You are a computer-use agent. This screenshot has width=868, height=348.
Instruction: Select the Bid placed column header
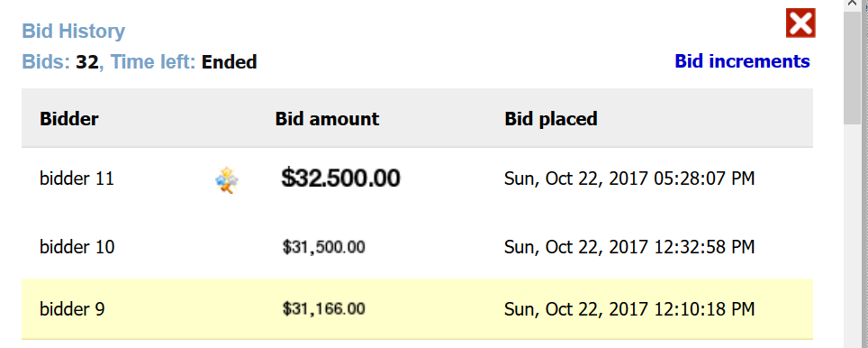pyautogui.click(x=551, y=119)
